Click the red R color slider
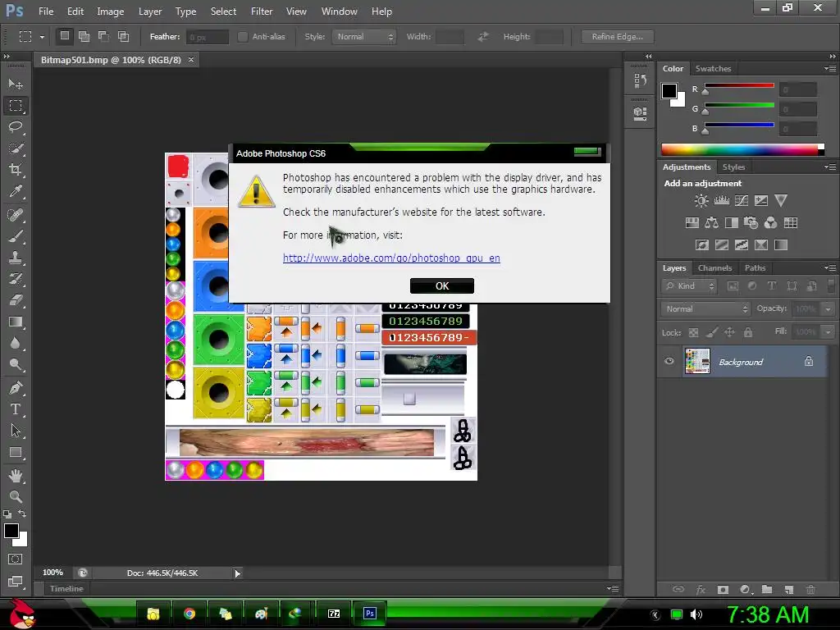This screenshot has width=840, height=630. [739, 85]
